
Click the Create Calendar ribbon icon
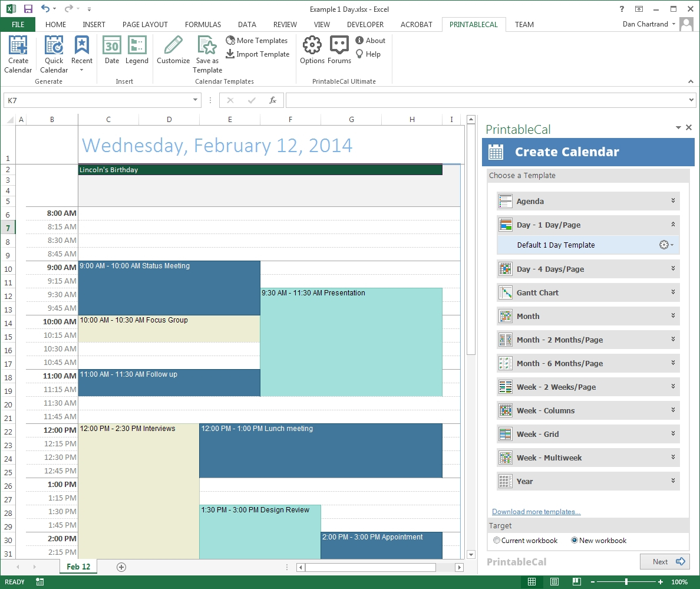point(18,54)
